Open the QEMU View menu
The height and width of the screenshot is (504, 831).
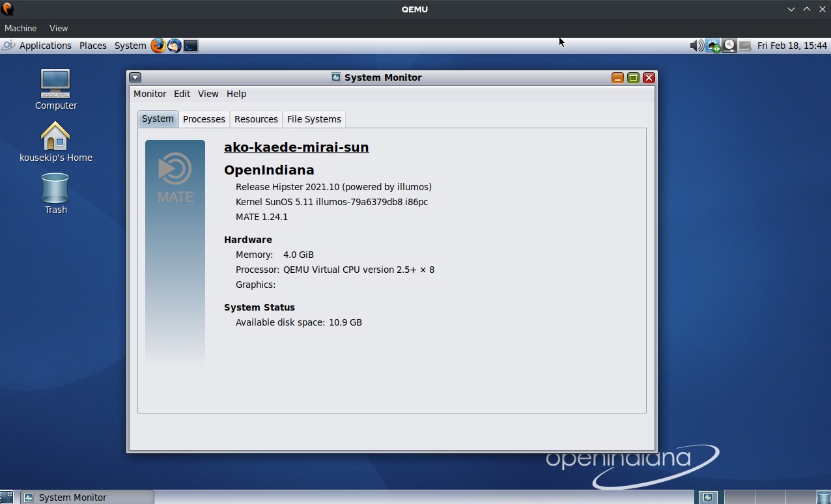tap(59, 28)
